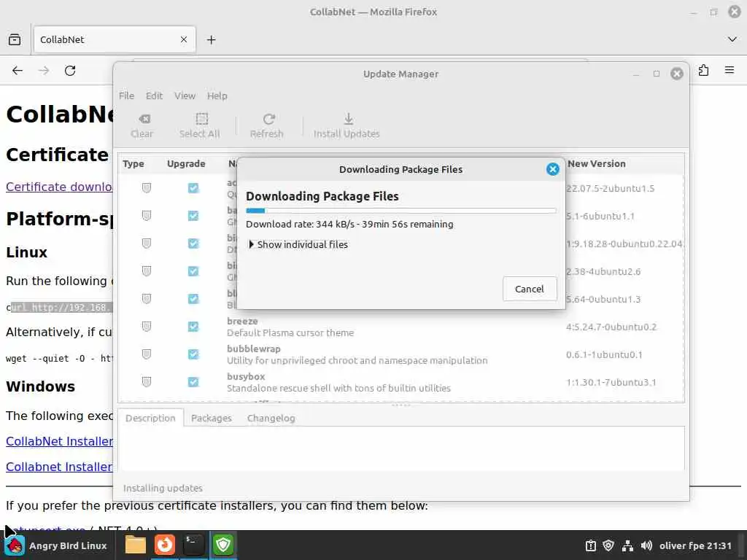The height and width of the screenshot is (560, 747).
Task: Uncheck the bubblewrap upgrade checkbox
Action: [x=193, y=354]
